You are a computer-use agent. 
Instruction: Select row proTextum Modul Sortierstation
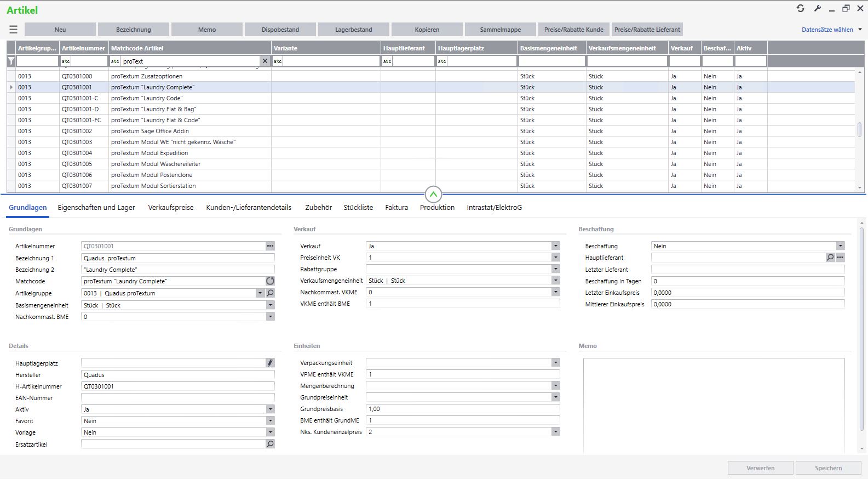431,186
